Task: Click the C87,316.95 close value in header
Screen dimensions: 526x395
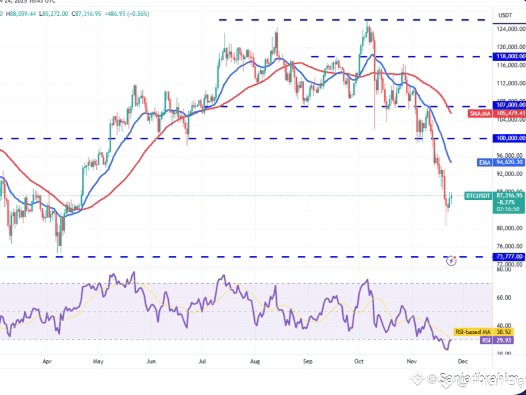Action: coord(86,14)
